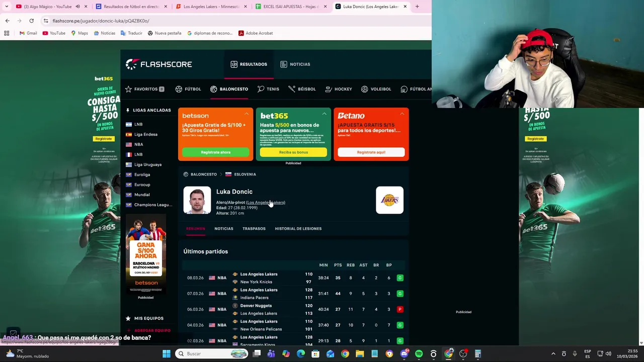Click the loss badge P in Nuggets row
This screenshot has width=644, height=362.
click(400, 309)
